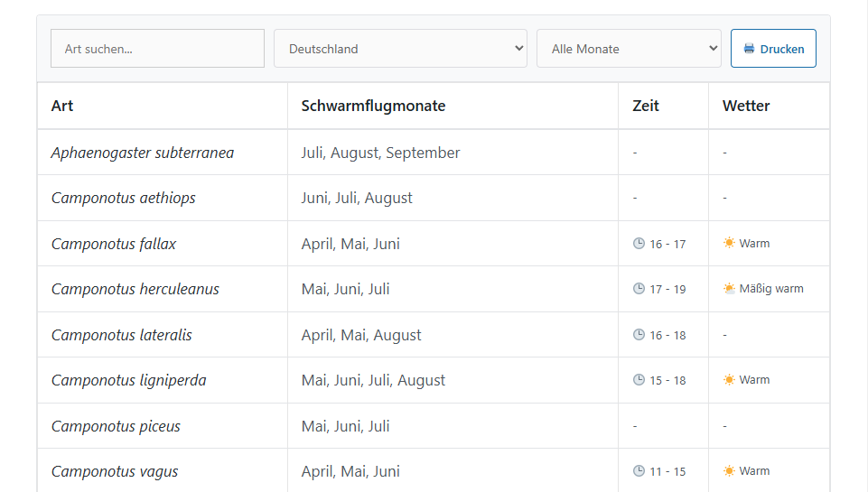Click Mai, Juni, Juli for Camponotus piceus
Viewport: 868px width, 492px height.
pyautogui.click(x=345, y=427)
